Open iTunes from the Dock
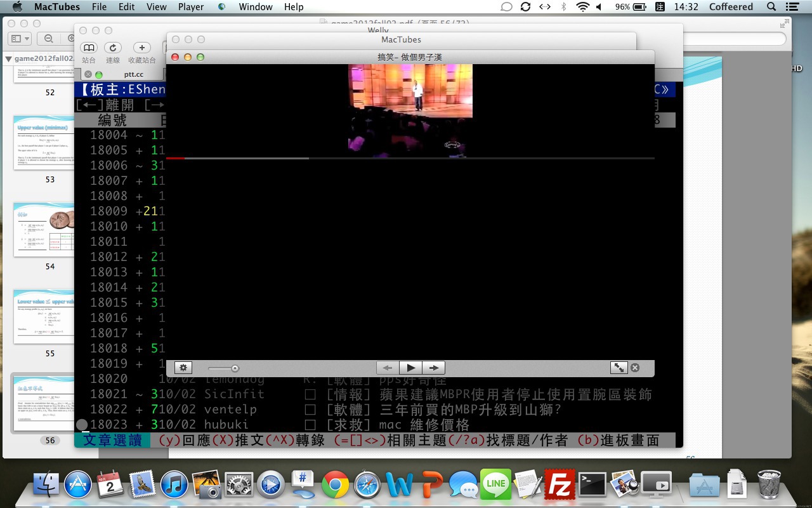 tap(174, 485)
